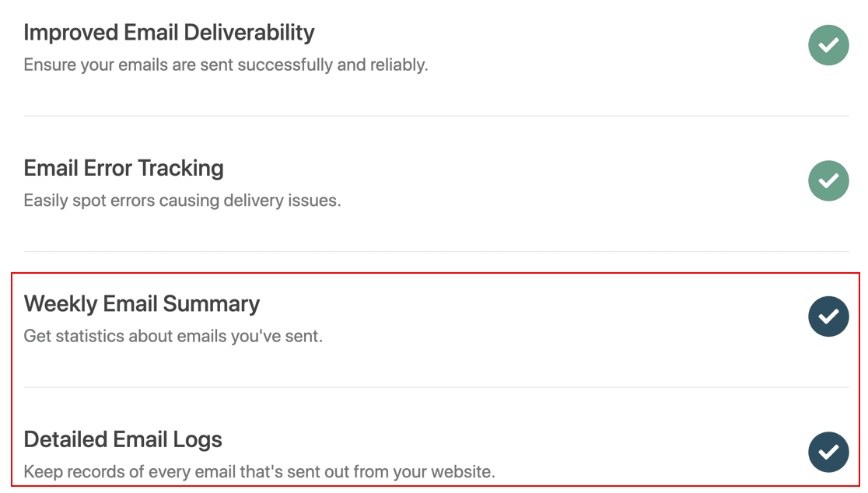Screen dimensions: 868x493
Task: Click the green checkmark for Improved Email Deliverability
Action: [828, 45]
